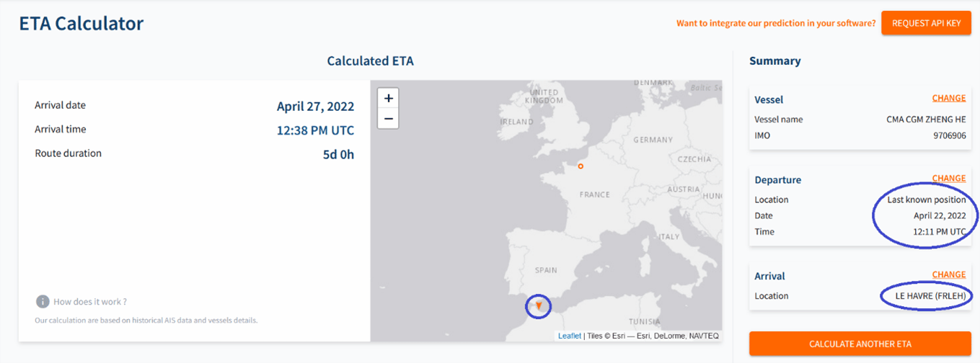Calculate another ETA
The width and height of the screenshot is (980, 363).
point(860,344)
